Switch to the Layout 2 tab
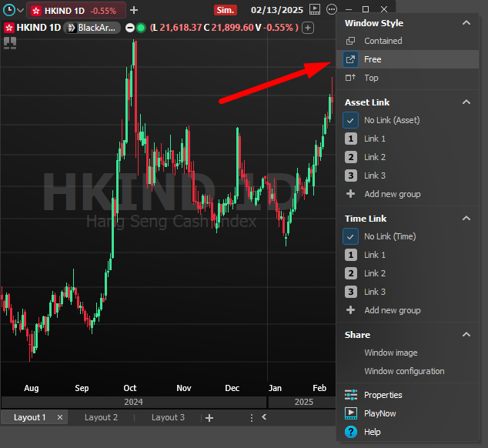This screenshot has width=488, height=448. 101,417
